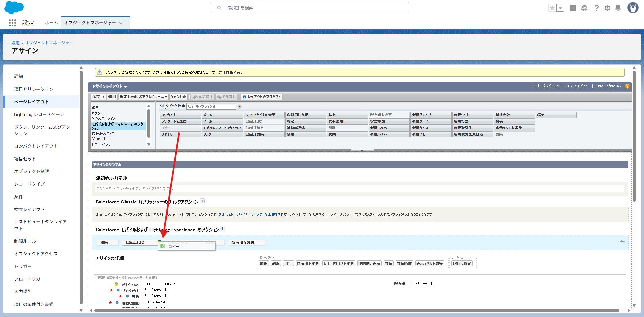Viewport: 644px width, 317px height.
Task: Open the 指定した形式でプレビュー dropdown
Action: (143, 97)
